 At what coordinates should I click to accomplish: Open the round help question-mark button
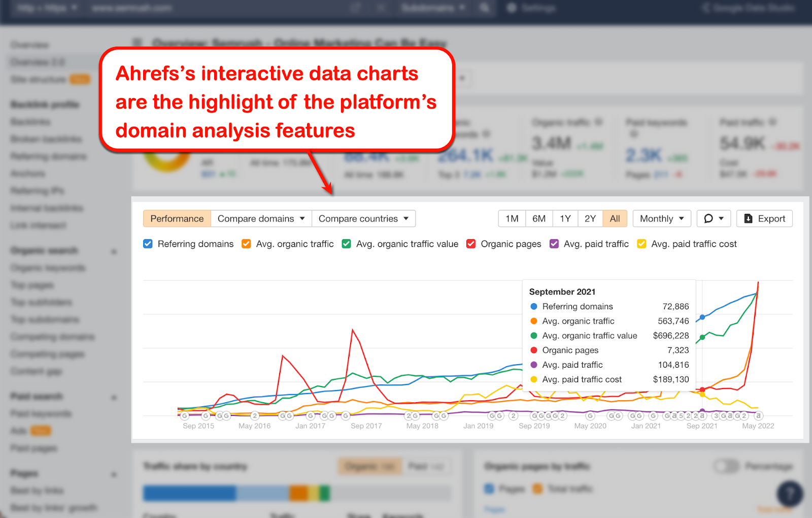(x=789, y=494)
